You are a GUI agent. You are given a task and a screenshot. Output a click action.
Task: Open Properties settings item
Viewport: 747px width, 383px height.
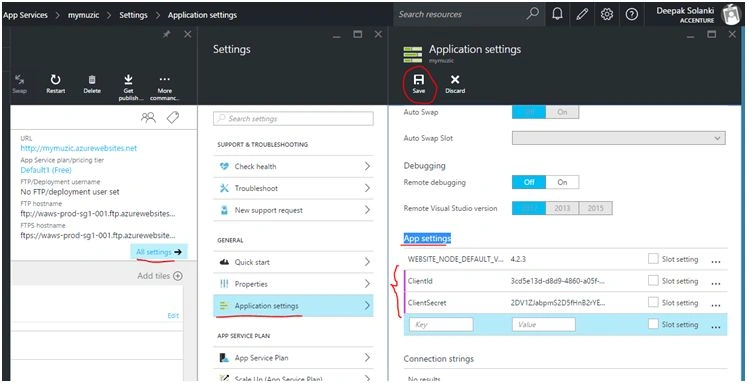tap(293, 284)
